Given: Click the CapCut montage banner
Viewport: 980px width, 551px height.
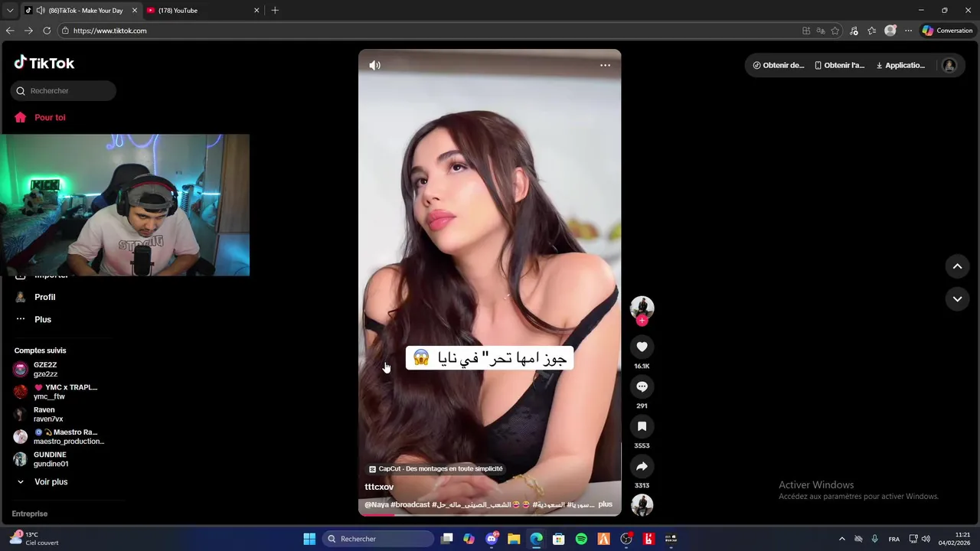Looking at the screenshot, I should point(436,469).
